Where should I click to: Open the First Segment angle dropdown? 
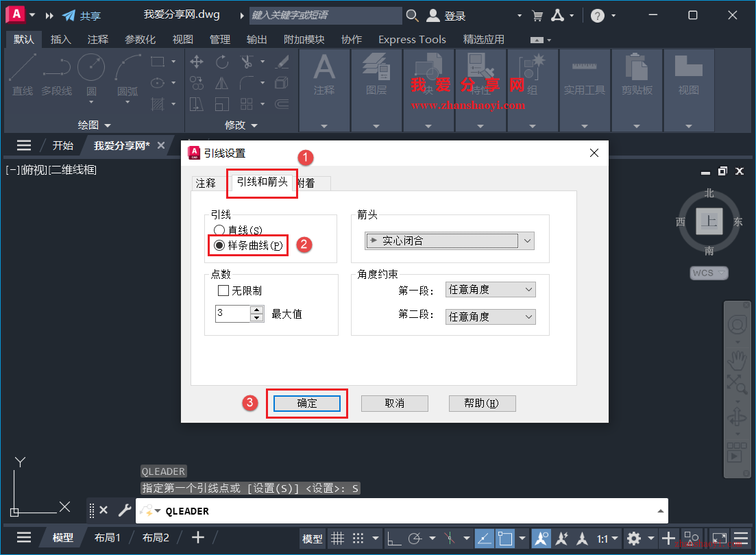(490, 289)
